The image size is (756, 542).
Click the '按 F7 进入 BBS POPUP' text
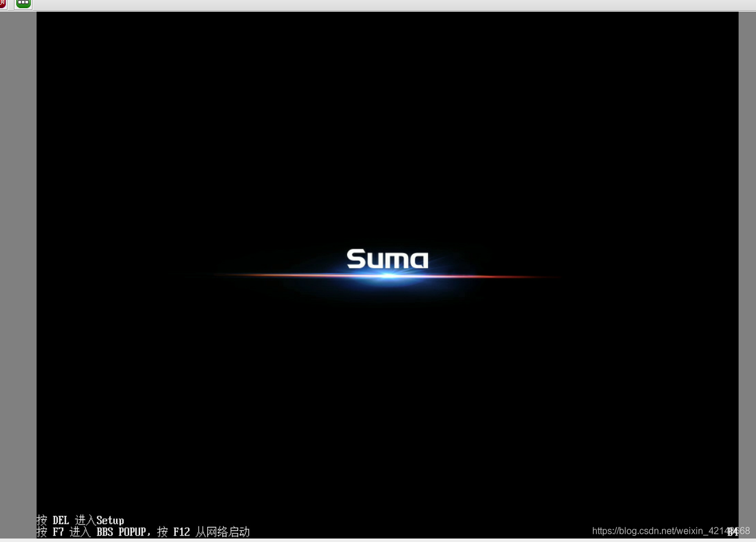point(91,532)
